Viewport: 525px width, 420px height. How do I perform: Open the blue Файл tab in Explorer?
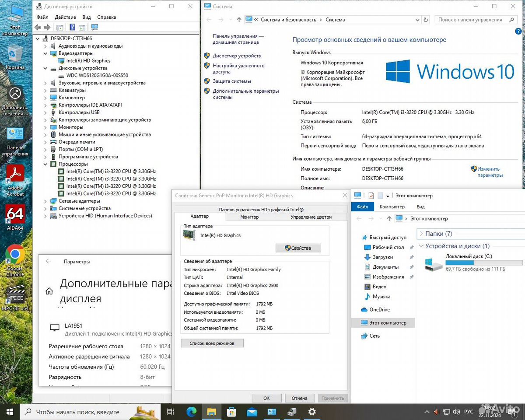click(x=362, y=206)
